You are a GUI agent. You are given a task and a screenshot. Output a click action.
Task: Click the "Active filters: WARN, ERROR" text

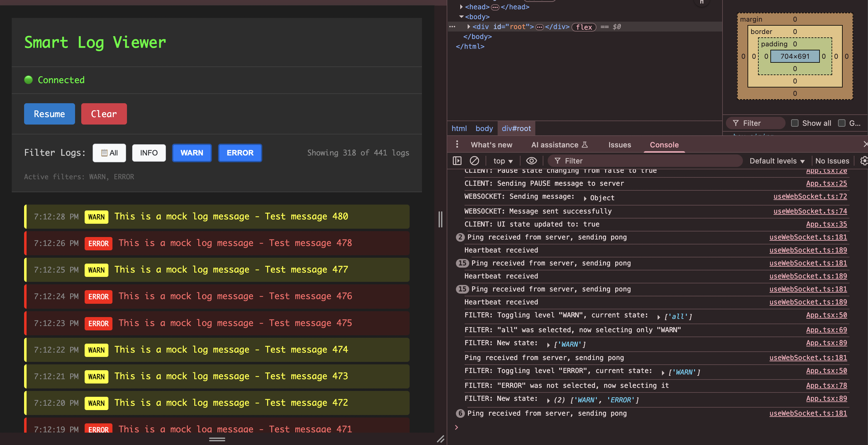tap(79, 177)
